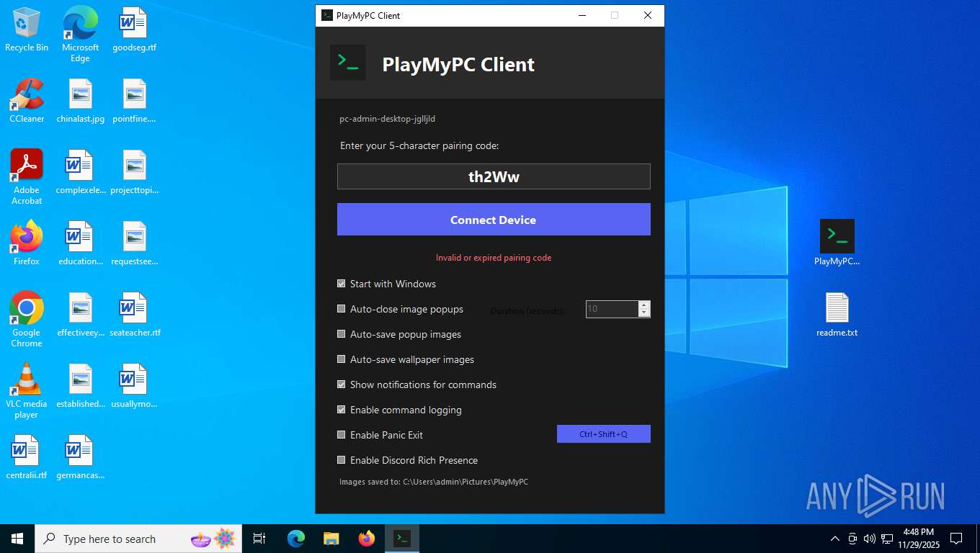Open the Adobe Acrobat desktop shortcut
This screenshot has width=980, height=553.
point(27,177)
